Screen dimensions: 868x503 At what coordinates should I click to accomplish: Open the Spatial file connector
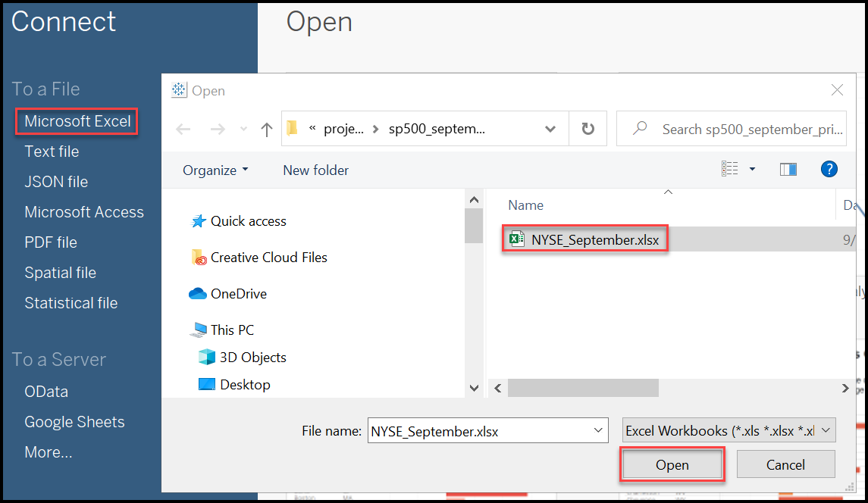(60, 272)
